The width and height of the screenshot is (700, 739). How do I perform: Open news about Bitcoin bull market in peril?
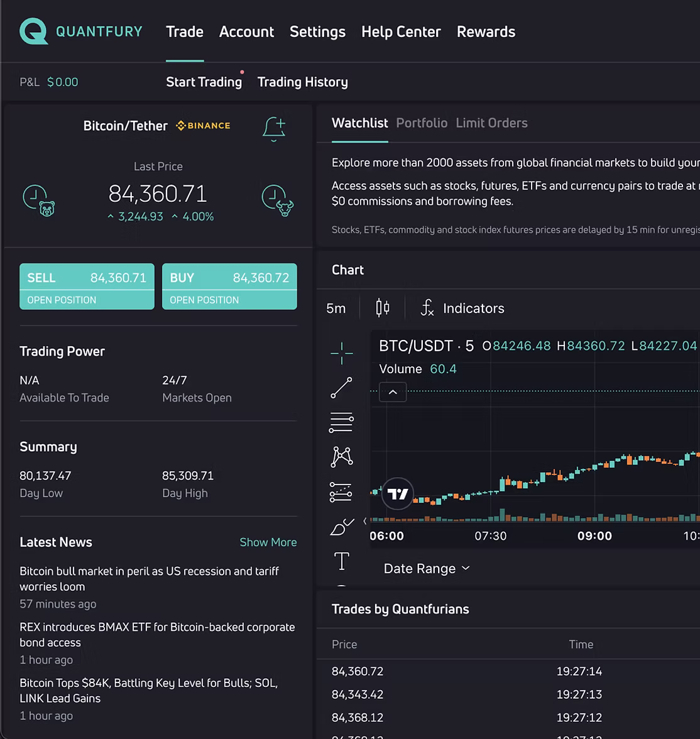[150, 579]
